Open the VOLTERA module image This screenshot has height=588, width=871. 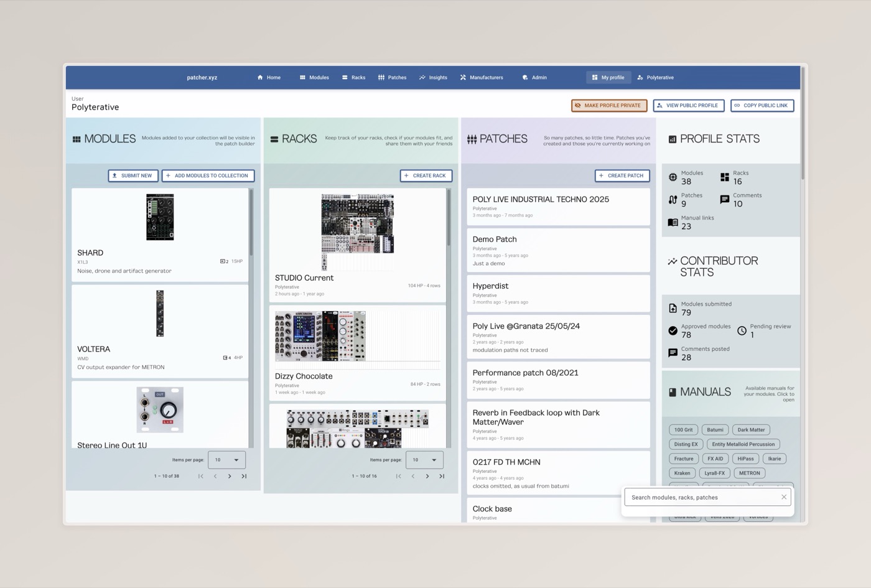(160, 314)
